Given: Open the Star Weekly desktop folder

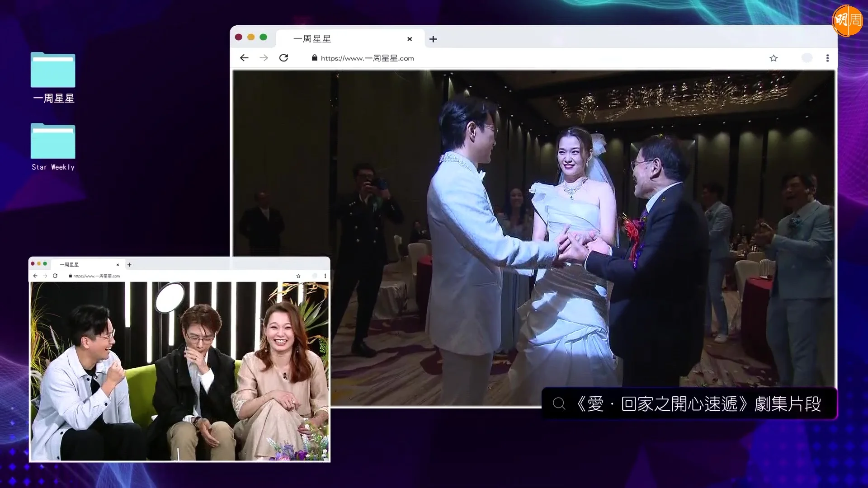Looking at the screenshot, I should [53, 147].
